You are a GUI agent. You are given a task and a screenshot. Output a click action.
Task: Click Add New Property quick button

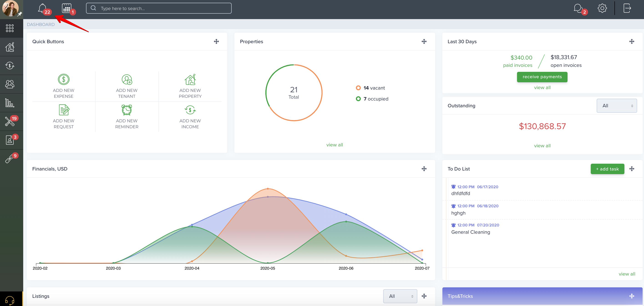coord(190,86)
